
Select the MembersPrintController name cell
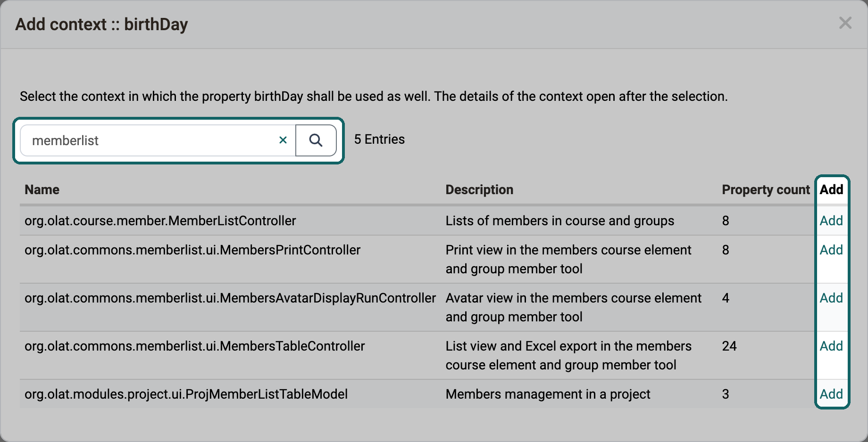click(x=192, y=250)
